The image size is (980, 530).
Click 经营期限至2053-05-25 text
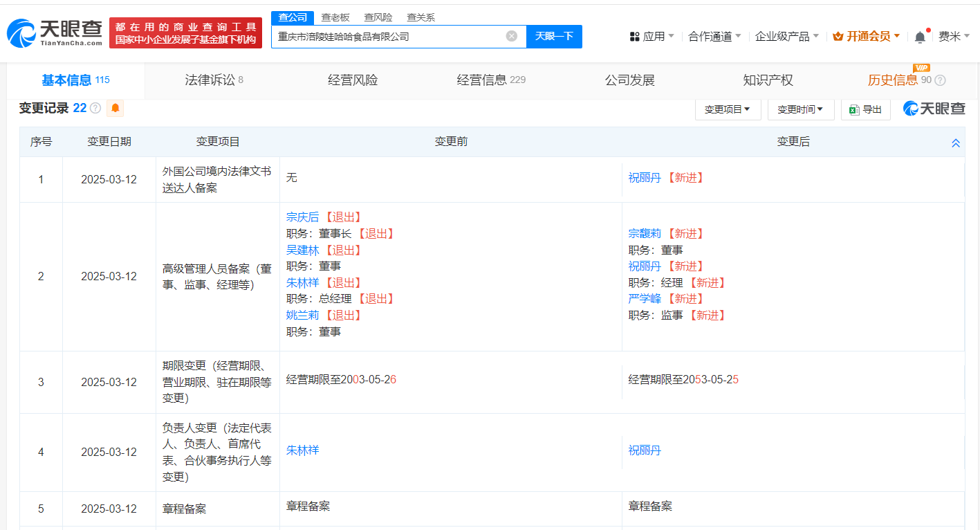pos(683,380)
